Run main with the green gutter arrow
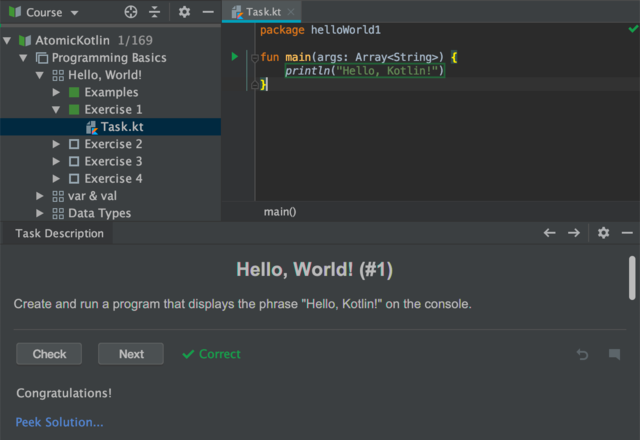 [235, 56]
